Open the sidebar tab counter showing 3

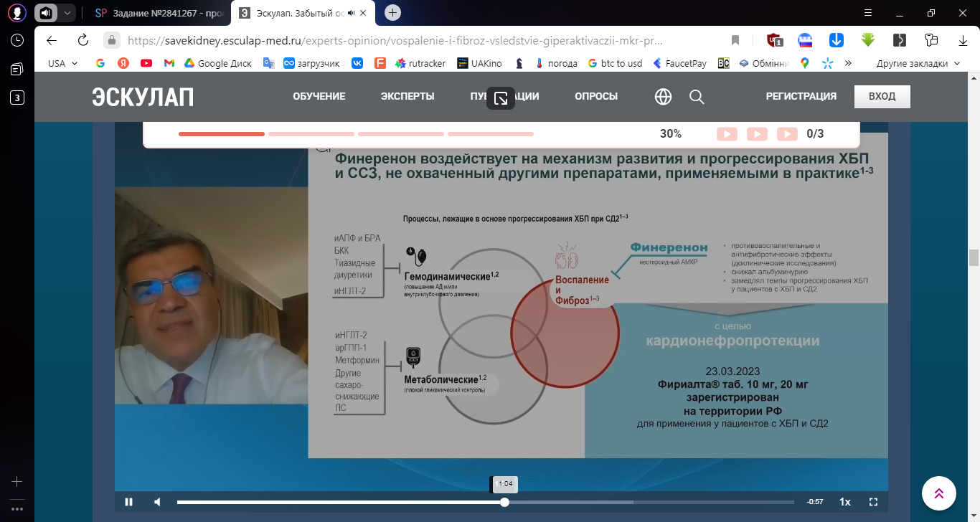[x=17, y=98]
